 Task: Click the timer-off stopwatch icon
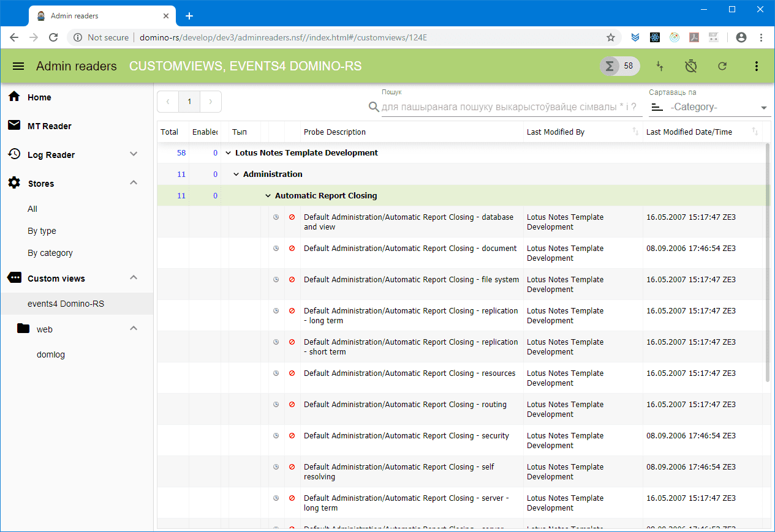pyautogui.click(x=691, y=66)
